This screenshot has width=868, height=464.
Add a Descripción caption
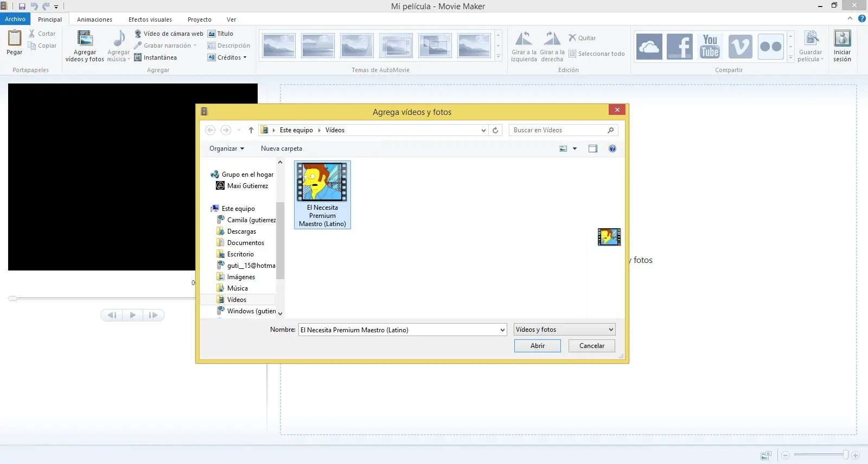click(x=229, y=46)
